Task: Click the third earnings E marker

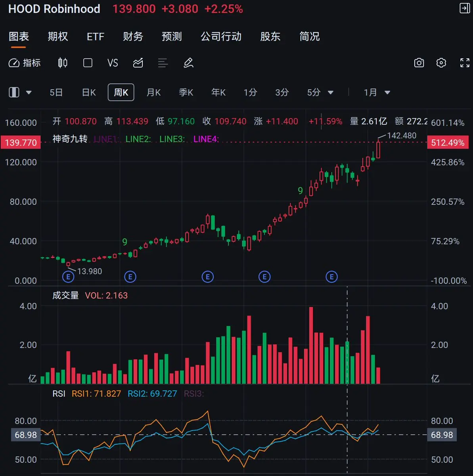Action: [x=208, y=276]
